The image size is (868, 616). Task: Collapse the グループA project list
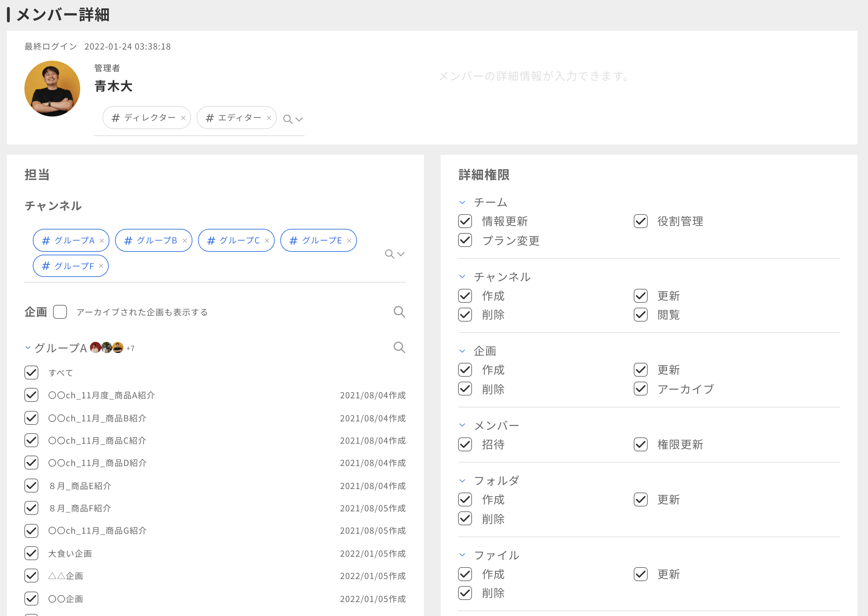(x=28, y=347)
